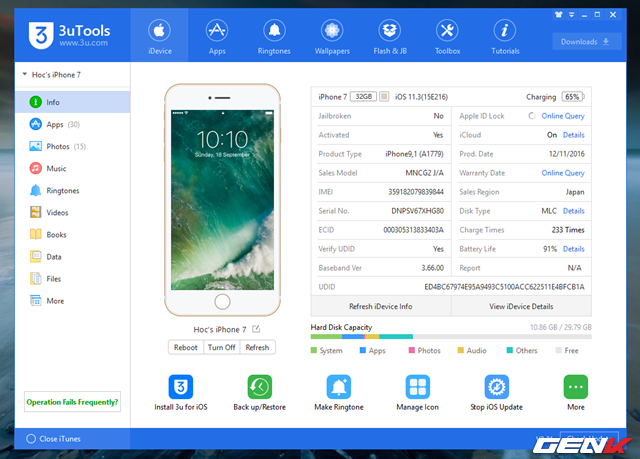The width and height of the screenshot is (640, 459).
Task: Go to the Wallpapers tab
Action: (x=332, y=35)
